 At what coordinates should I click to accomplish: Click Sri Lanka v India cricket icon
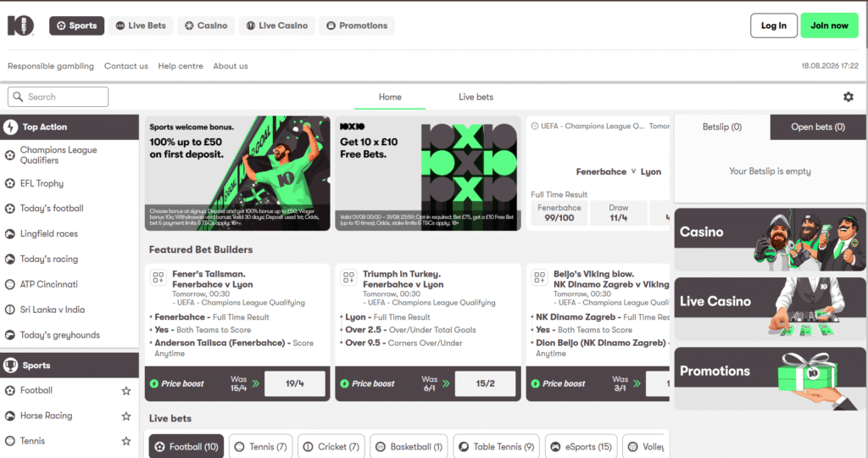click(10, 310)
